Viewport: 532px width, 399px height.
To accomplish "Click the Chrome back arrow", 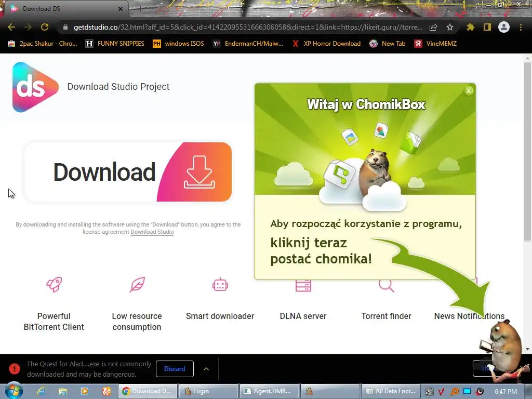I will (x=11, y=27).
